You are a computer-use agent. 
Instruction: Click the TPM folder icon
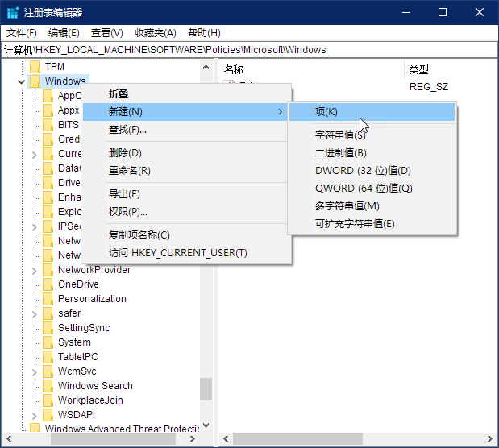coord(35,67)
